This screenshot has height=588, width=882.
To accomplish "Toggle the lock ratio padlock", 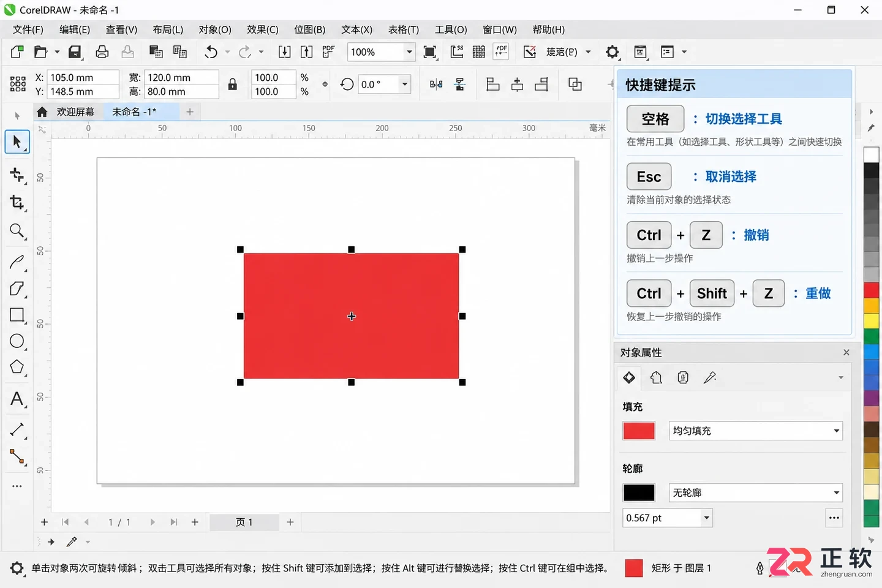I will pos(233,85).
